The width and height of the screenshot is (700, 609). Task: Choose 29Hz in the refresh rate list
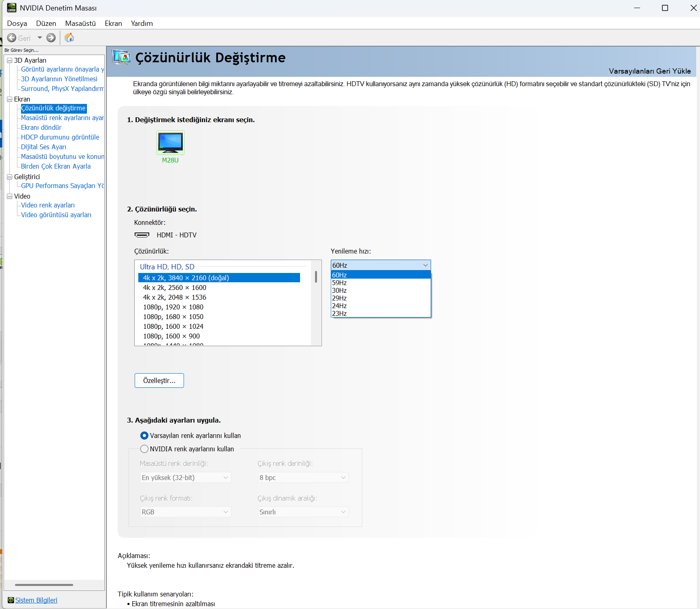[381, 298]
